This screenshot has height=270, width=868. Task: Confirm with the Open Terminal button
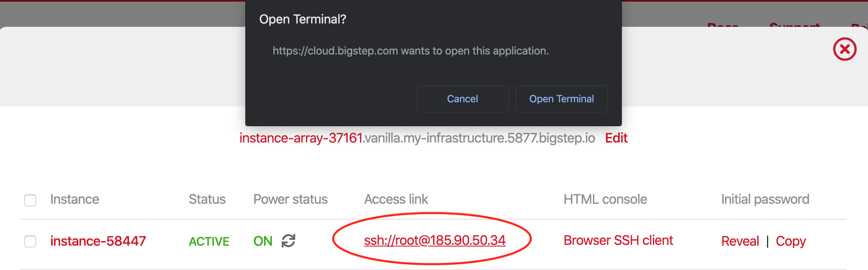tap(561, 99)
